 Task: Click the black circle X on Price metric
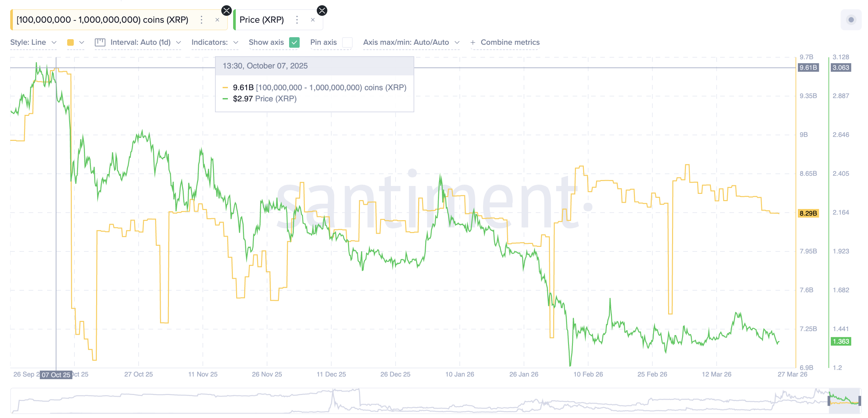pos(322,11)
